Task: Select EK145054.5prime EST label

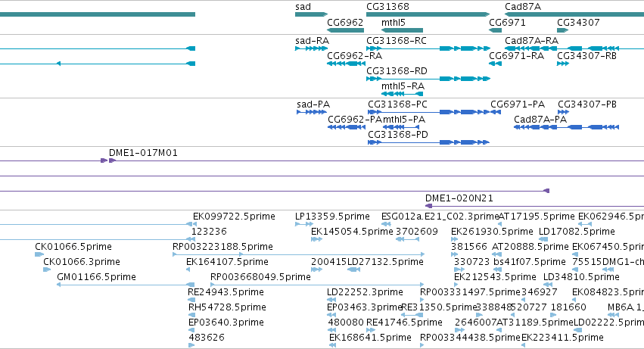Action: pos(352,232)
